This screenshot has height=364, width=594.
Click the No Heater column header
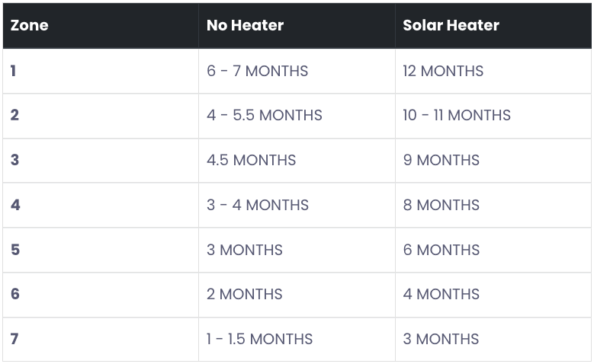(245, 25)
